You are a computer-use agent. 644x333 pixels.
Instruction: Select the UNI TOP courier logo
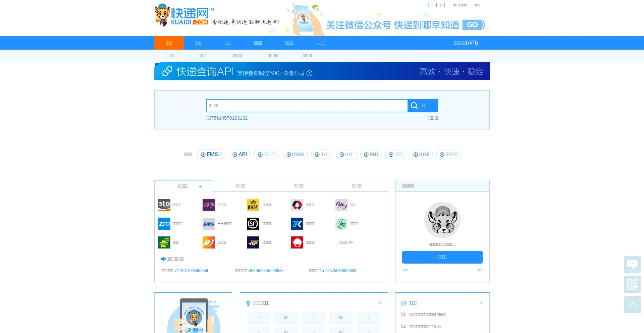tap(253, 242)
